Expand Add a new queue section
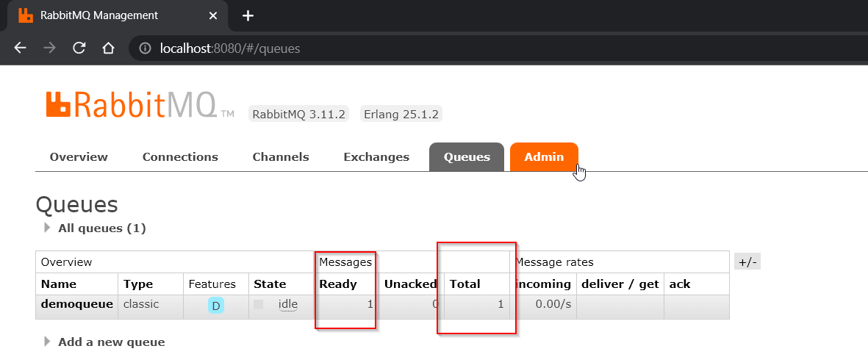868x357 pixels. (111, 342)
